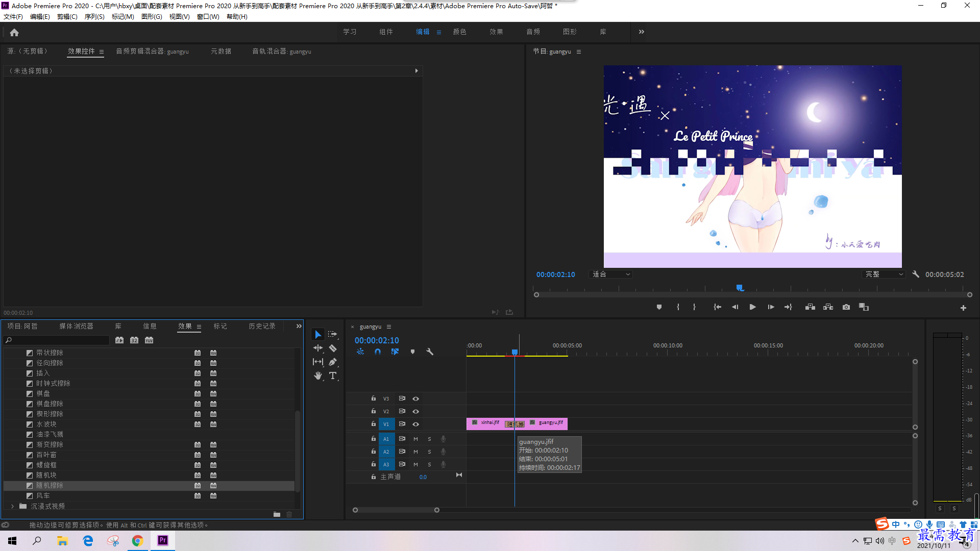Image resolution: width=980 pixels, height=551 pixels.
Task: Toggle nest sequence insert mode
Action: click(360, 352)
